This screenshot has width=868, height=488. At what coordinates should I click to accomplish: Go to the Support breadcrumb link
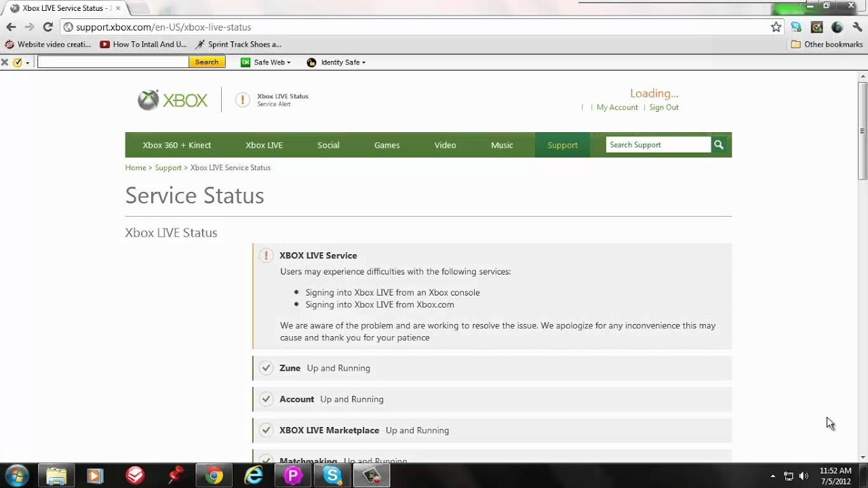point(168,167)
